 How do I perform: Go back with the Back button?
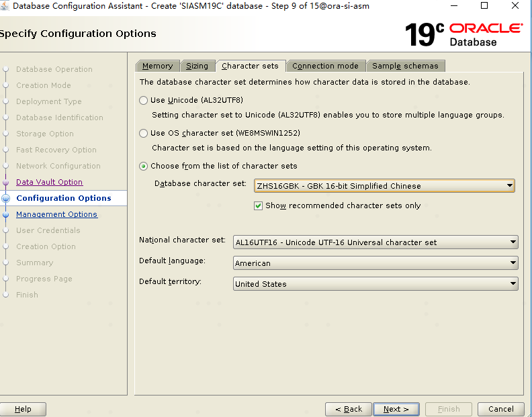point(349,409)
